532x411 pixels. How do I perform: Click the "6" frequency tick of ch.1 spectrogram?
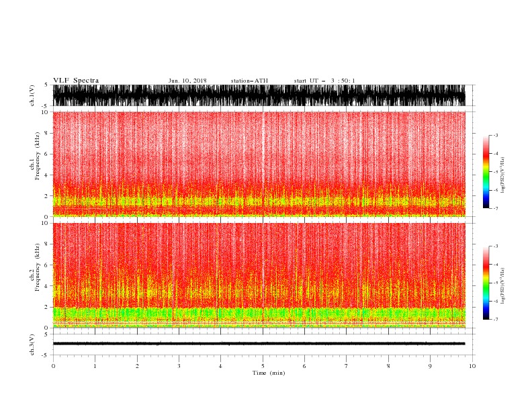tap(47, 154)
